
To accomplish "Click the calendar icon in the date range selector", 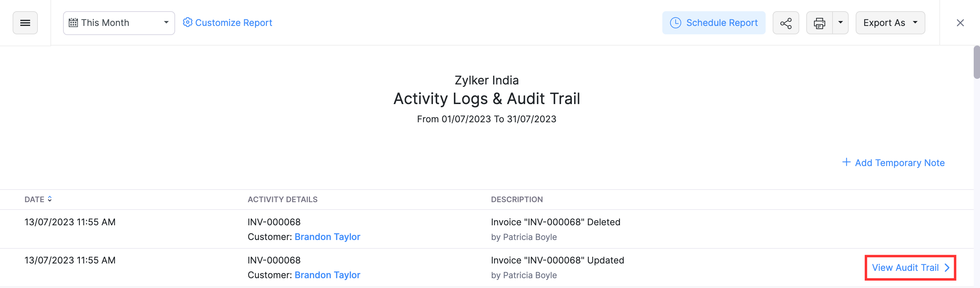I will 75,22.
